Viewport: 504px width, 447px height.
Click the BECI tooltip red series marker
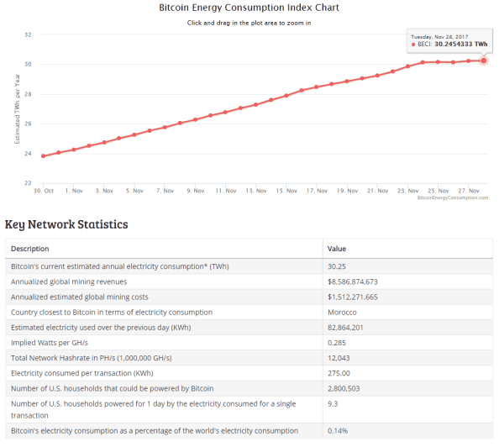[413, 44]
